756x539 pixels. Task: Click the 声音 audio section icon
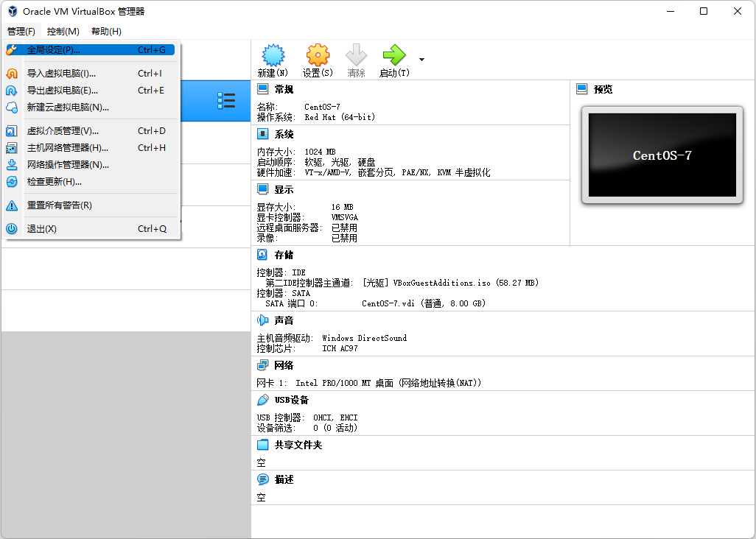262,320
